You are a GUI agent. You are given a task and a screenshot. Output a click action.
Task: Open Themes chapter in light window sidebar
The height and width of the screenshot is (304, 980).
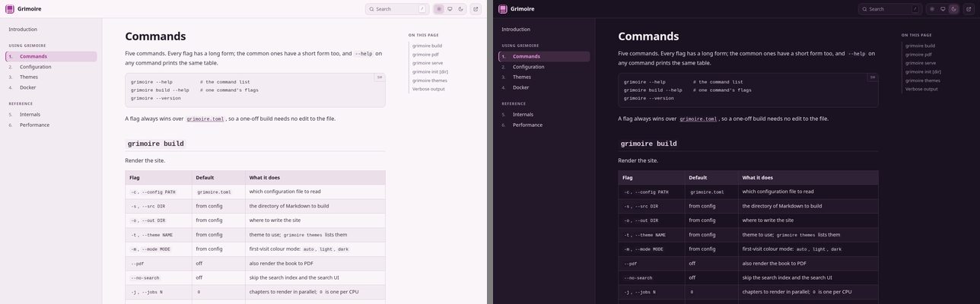click(x=51, y=77)
